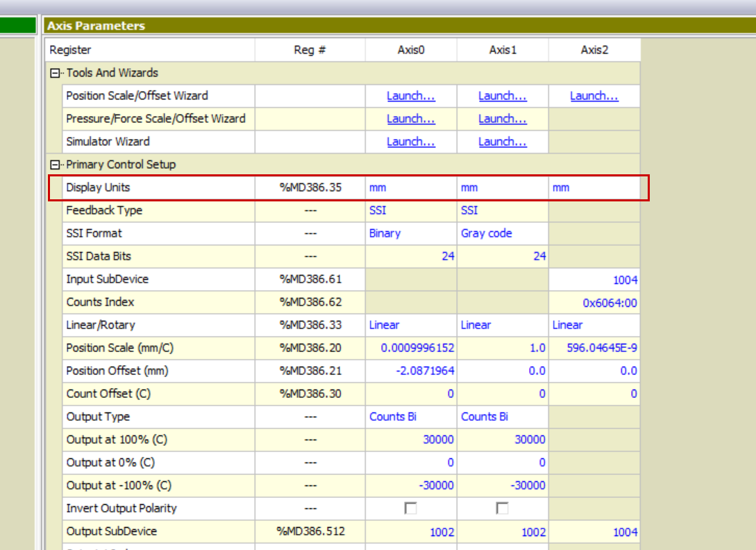Edit Position Scale 596.04645E-9 for Axis2
This screenshot has width=756, height=550.
click(594, 348)
